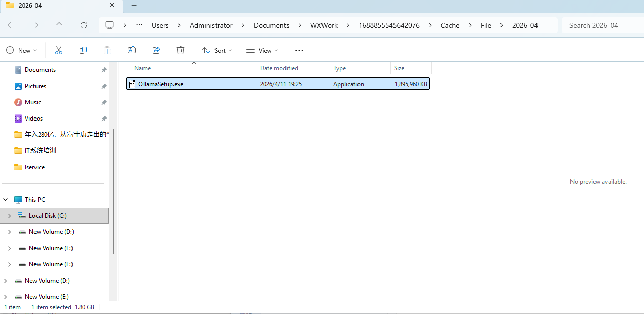Viewport: 644px width, 314px height.
Task: Select New Volume (E:) under This PC
Action: tap(51, 248)
